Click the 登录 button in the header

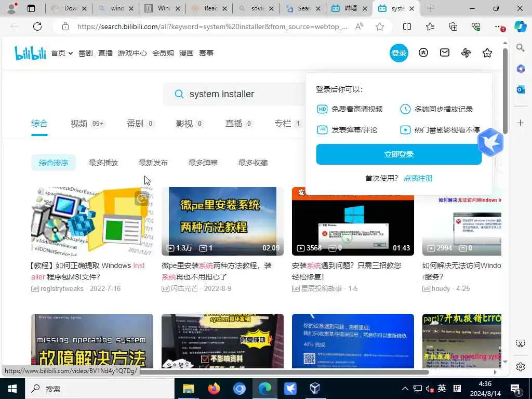398,53
